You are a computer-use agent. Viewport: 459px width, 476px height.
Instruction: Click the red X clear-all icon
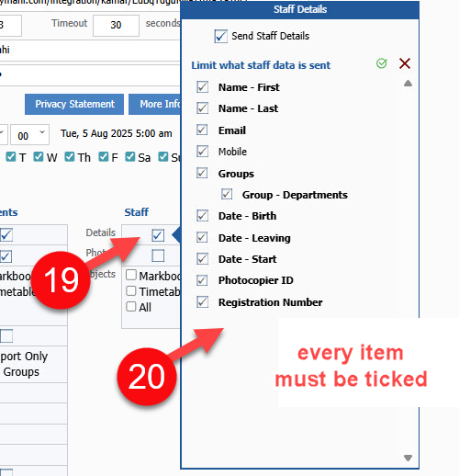(x=405, y=63)
